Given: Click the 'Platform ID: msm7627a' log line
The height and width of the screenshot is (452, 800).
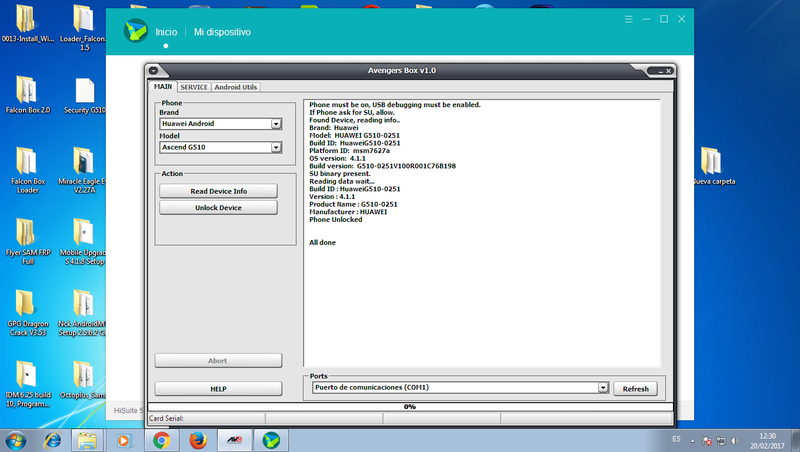Looking at the screenshot, I should [349, 151].
